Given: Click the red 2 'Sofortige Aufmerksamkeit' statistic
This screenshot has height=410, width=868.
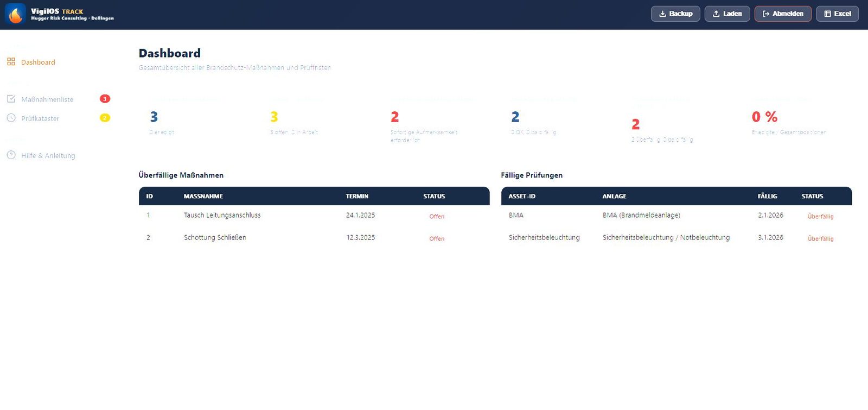Looking at the screenshot, I should [395, 117].
